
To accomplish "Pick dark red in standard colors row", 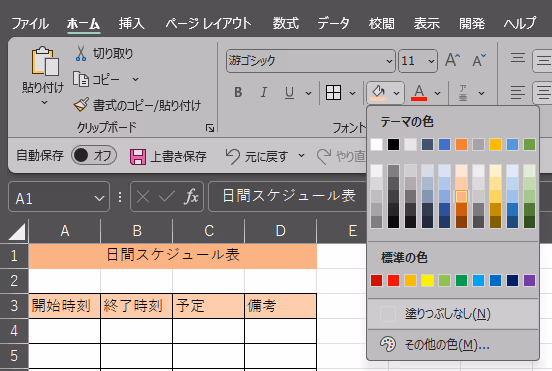I will (x=376, y=281).
